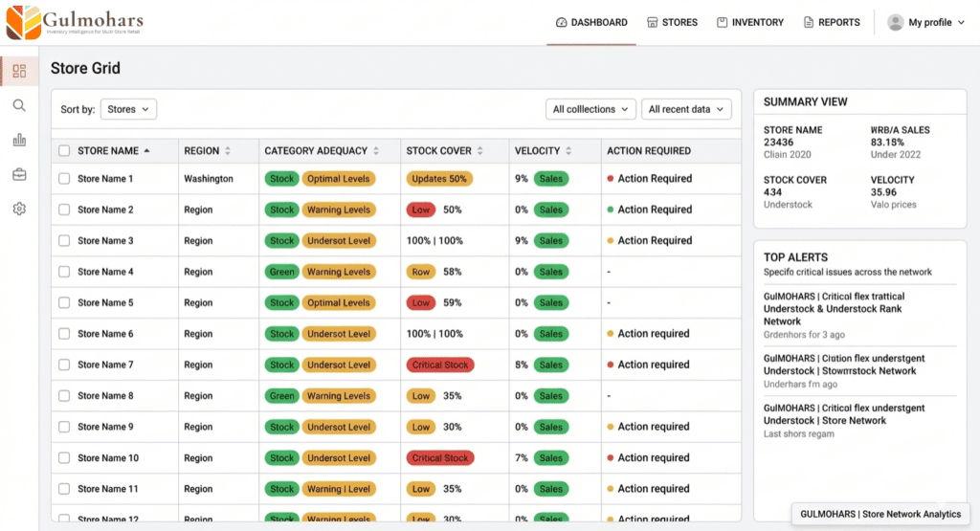Click the Gulmohars logo icon
980x531 pixels.
[23, 22]
